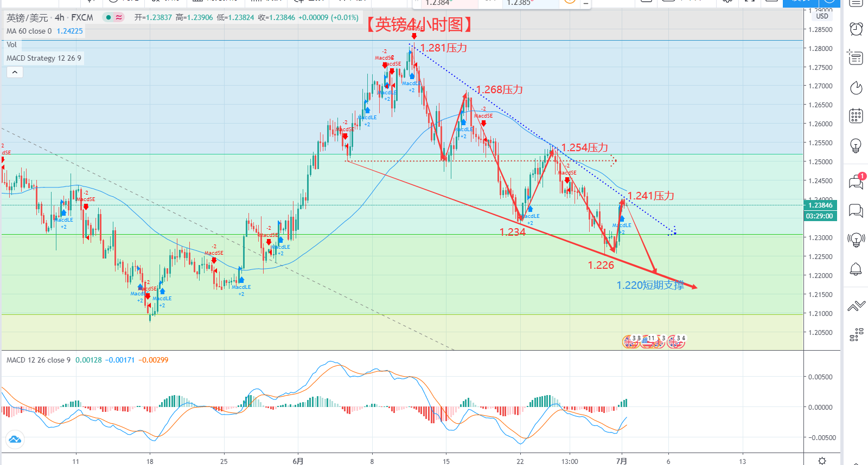Click the 1.241压力 annotation text
Screen dimensions: 868x465
pos(651,196)
